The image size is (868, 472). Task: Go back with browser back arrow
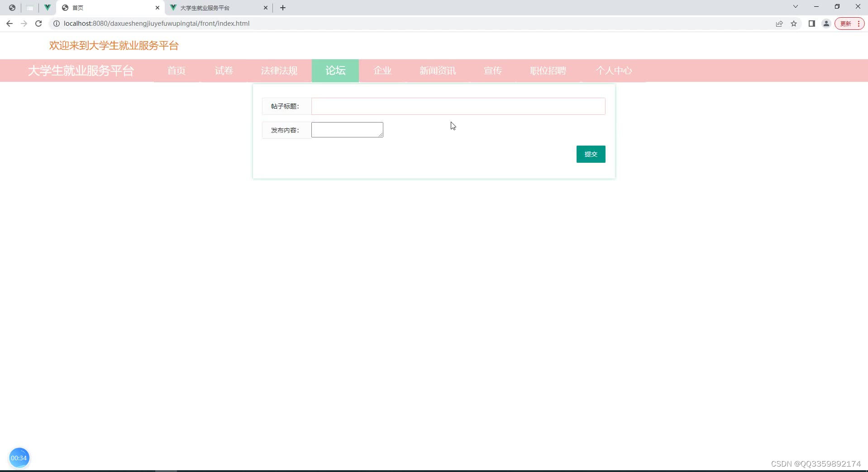(x=10, y=24)
